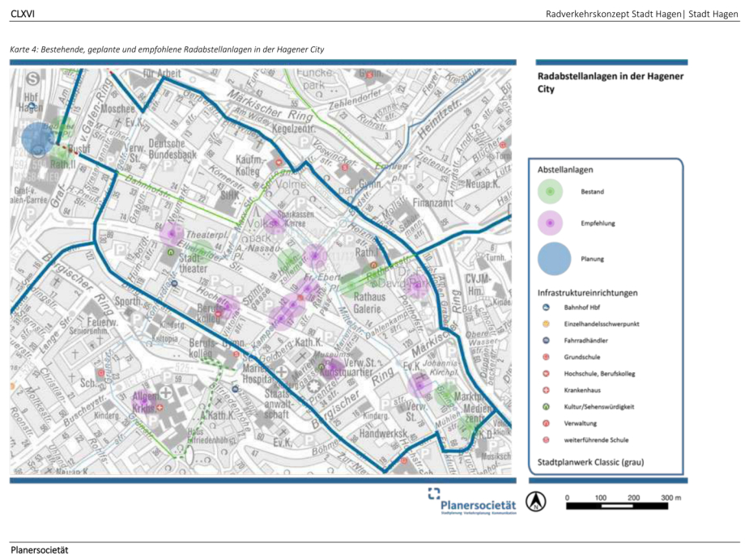Click the Krankenhaus legend icon
The image size is (745, 560).
[546, 390]
